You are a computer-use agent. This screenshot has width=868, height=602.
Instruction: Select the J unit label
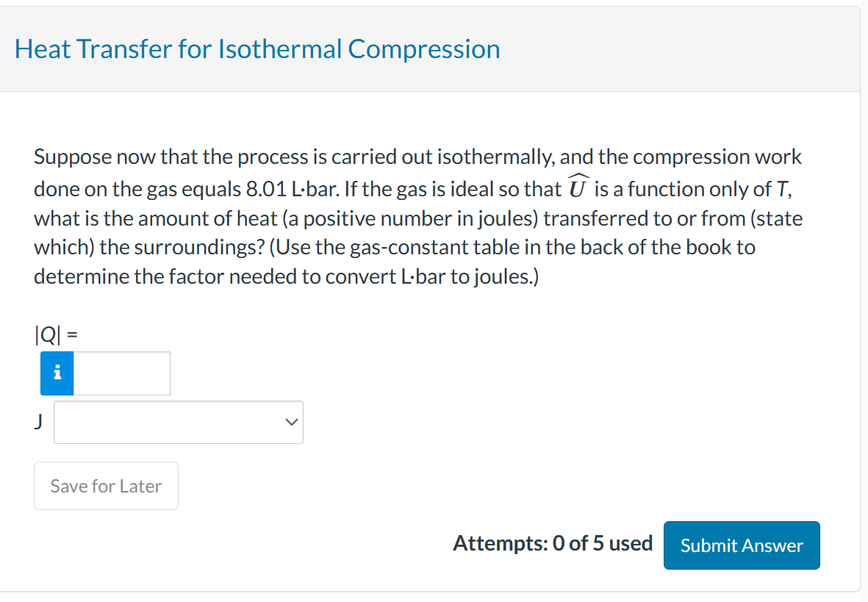37,420
